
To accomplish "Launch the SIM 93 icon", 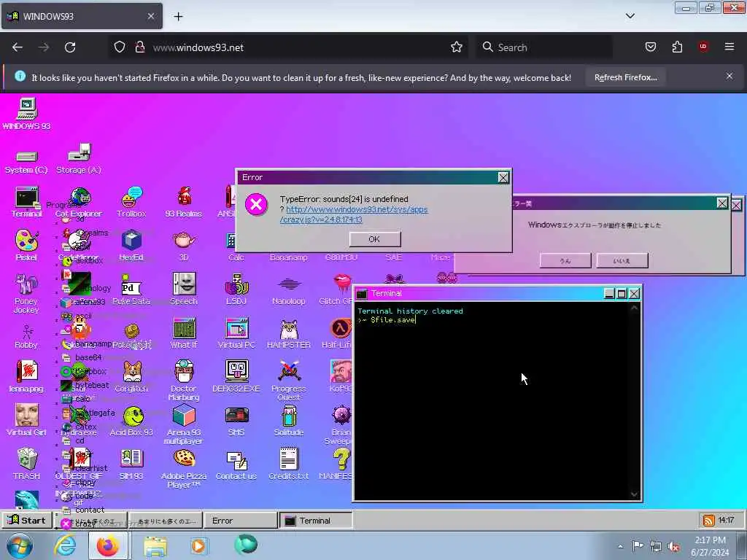I will pyautogui.click(x=131, y=464).
